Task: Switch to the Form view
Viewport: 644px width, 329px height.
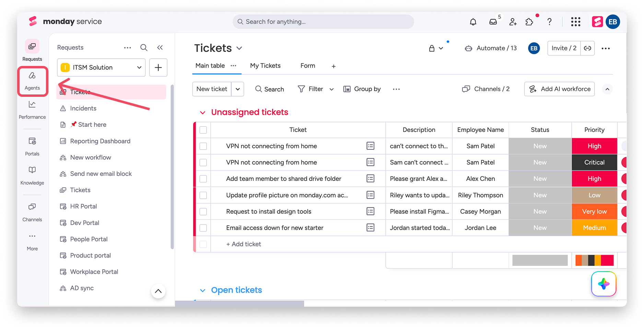Action: click(x=308, y=66)
